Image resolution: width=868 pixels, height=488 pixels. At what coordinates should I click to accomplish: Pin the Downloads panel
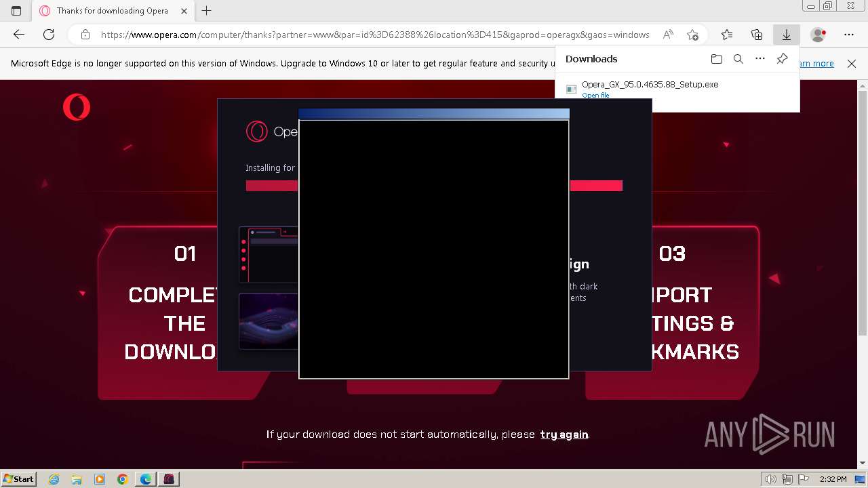pyautogui.click(x=782, y=59)
